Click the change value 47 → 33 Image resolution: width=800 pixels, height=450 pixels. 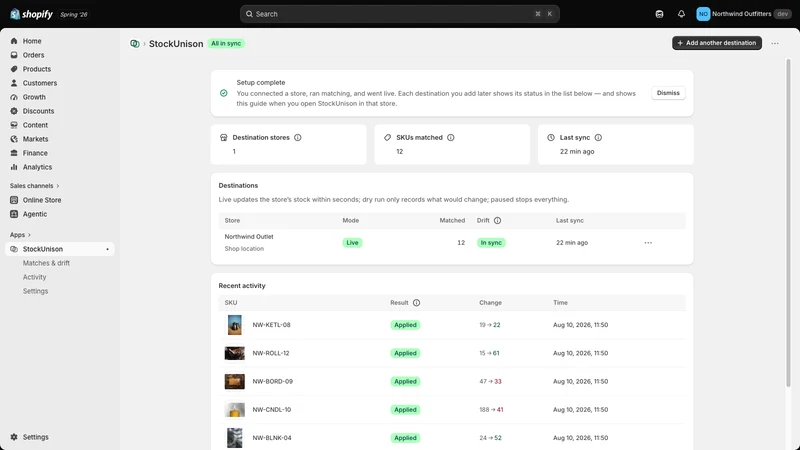[x=490, y=381]
